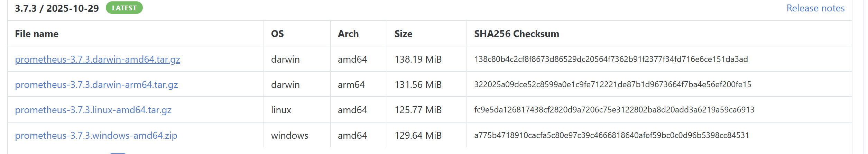Image resolution: width=868 pixels, height=154 pixels.
Task: Click the windows OS cell
Action: point(289,135)
